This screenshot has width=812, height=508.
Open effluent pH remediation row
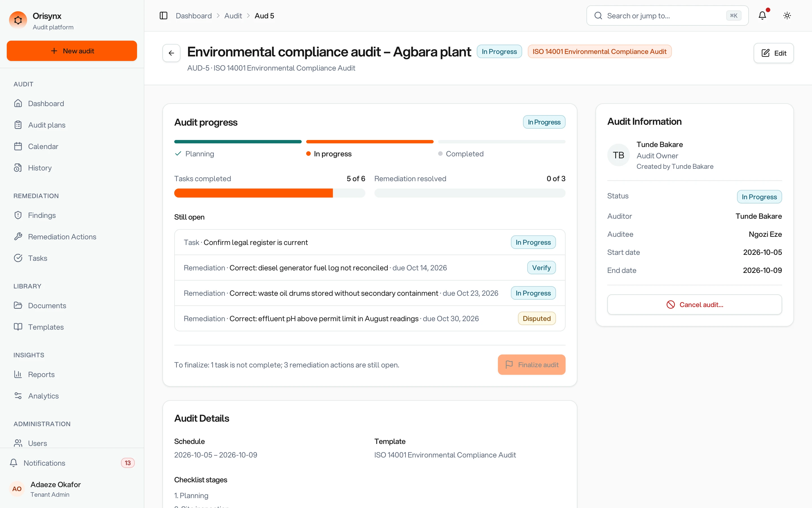coord(370,319)
